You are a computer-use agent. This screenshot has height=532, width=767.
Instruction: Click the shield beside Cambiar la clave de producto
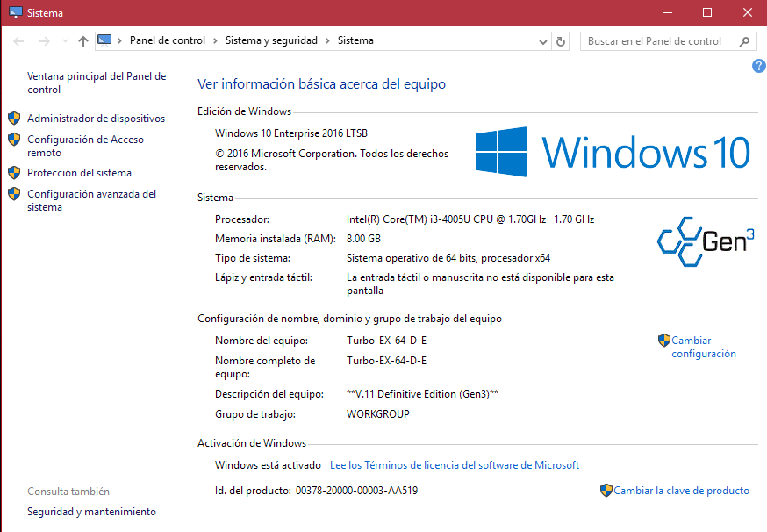(606, 491)
